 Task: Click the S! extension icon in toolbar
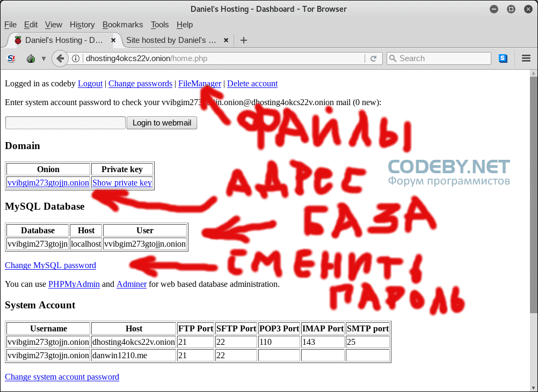point(11,58)
